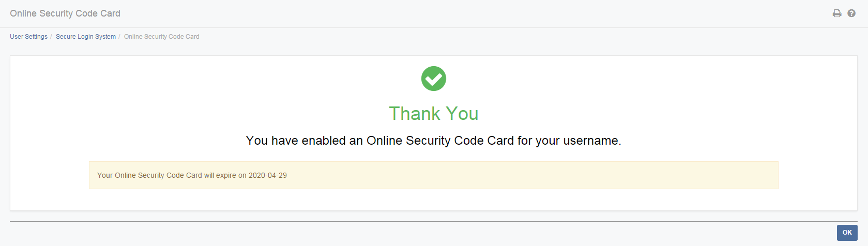Click 'Your Online Security Code Card' notice text
This screenshot has width=868, height=246.
(149, 175)
